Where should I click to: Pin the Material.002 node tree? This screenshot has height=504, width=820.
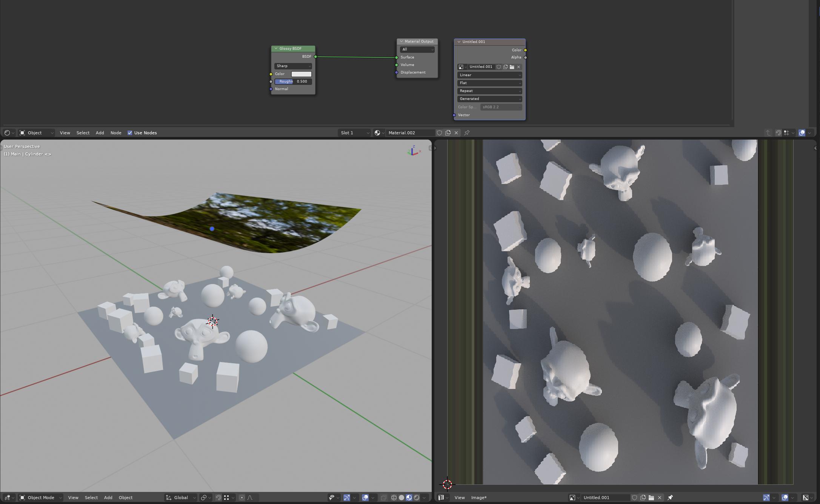point(467,133)
